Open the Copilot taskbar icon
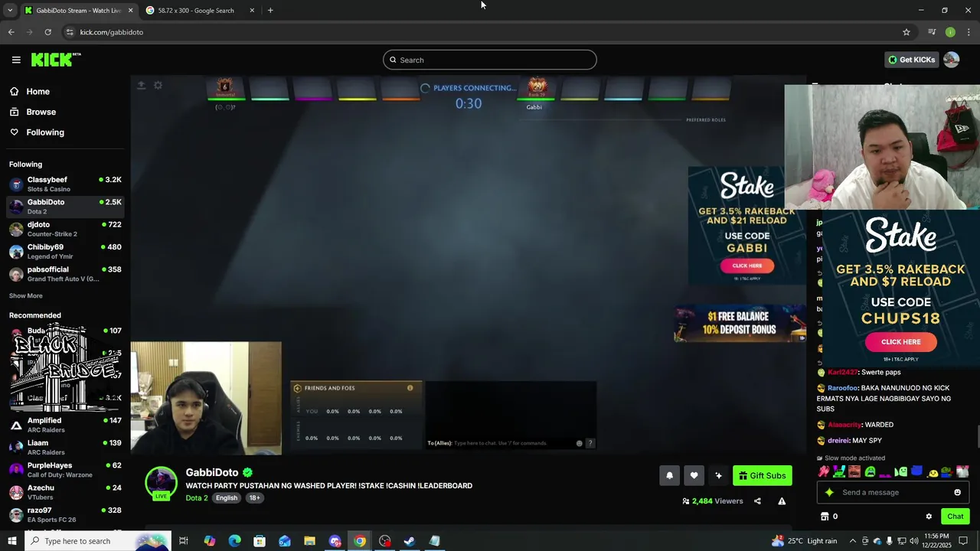Screen dimensions: 980x551 point(209,541)
